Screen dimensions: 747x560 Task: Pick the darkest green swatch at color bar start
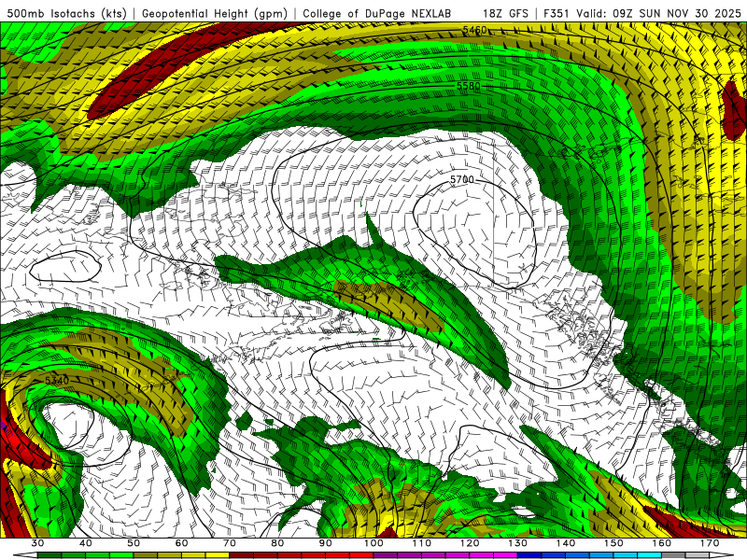[49, 555]
